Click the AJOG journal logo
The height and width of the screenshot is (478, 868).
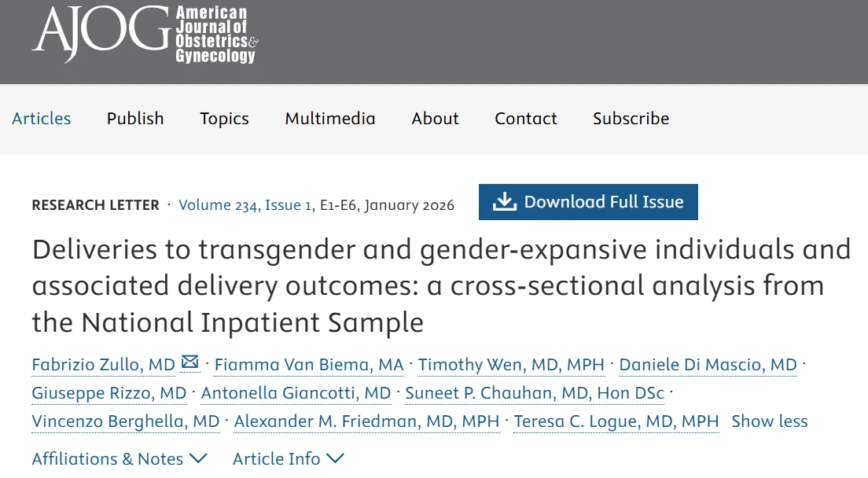pos(145,35)
